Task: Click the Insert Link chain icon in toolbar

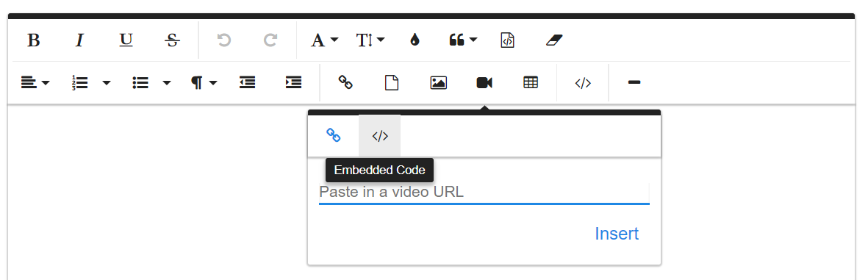Action: [x=345, y=83]
